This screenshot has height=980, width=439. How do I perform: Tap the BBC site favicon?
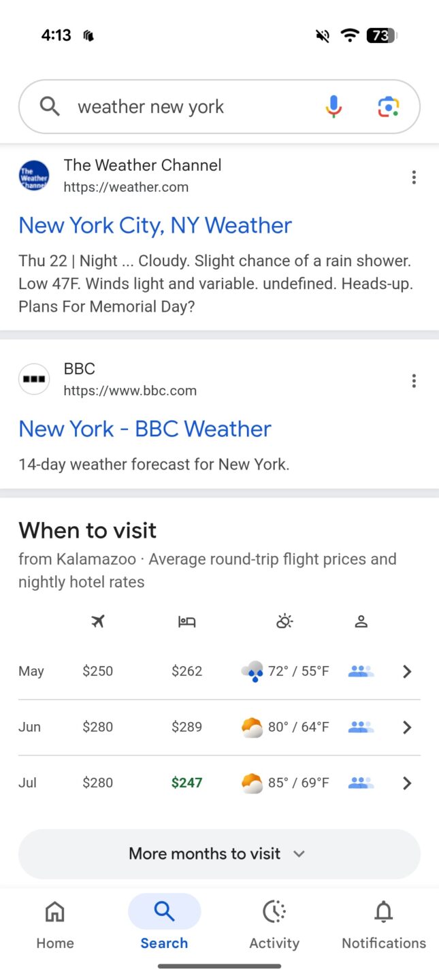(x=34, y=378)
